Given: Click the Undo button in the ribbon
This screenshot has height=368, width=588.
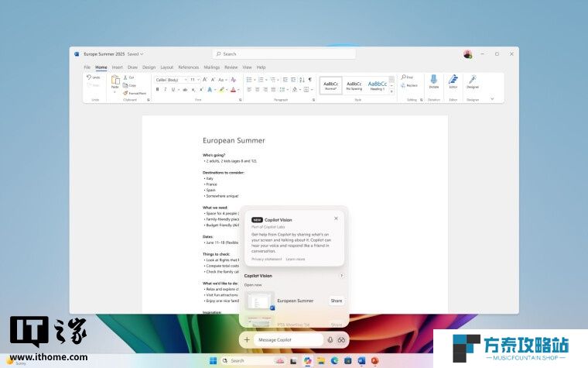Looking at the screenshot, I should (x=94, y=77).
